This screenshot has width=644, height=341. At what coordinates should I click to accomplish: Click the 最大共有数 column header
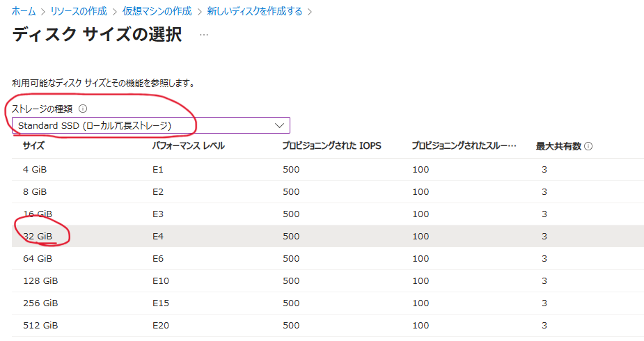pyautogui.click(x=558, y=146)
